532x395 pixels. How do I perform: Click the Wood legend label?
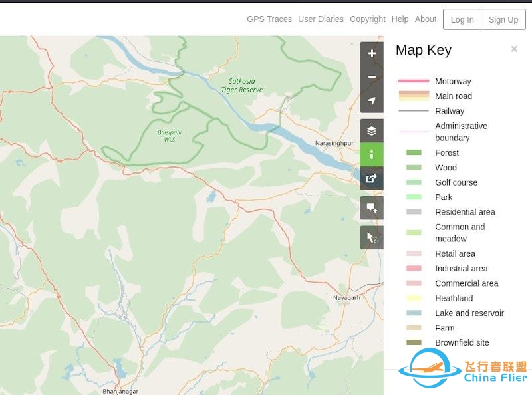[446, 168]
